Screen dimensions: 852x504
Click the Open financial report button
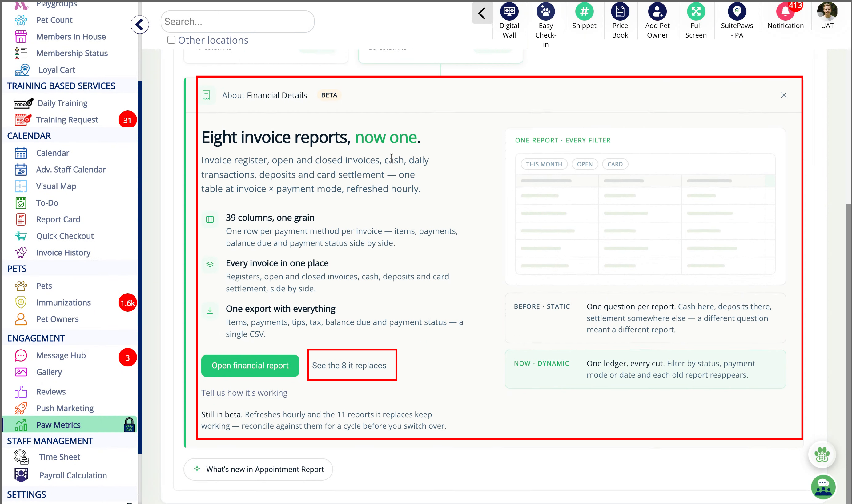tap(250, 366)
